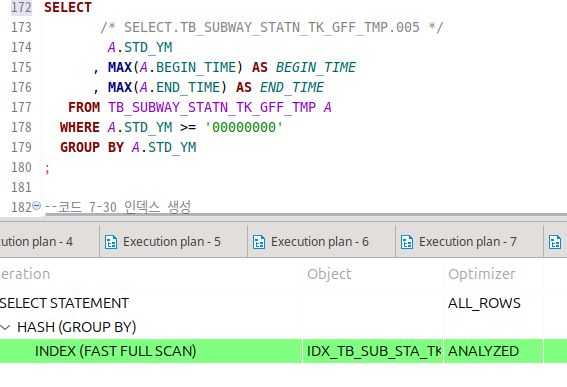Collapse the HASH (GROUP BY) node
Viewport: 567px width, 387px height.
point(5,328)
